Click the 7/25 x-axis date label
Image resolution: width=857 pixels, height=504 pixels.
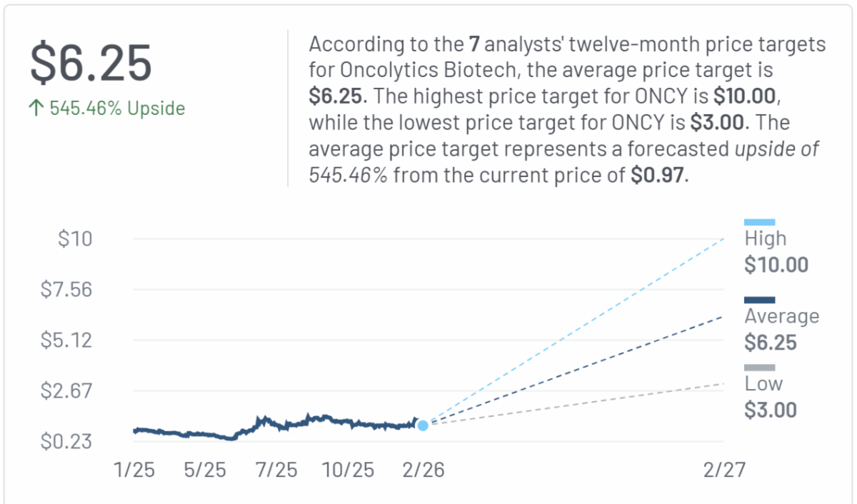276,470
